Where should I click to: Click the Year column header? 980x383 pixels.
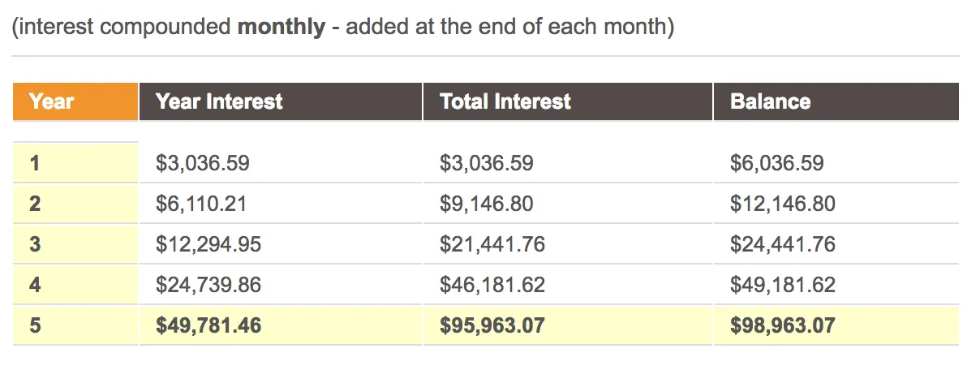[75, 101]
